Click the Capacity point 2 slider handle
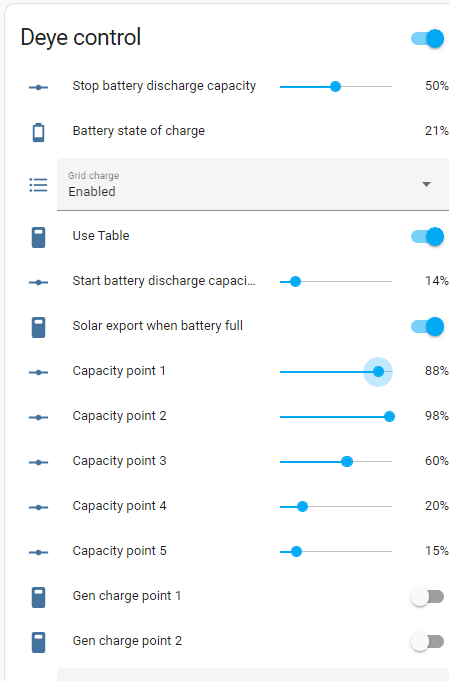This screenshot has height=681, width=450. [x=389, y=417]
